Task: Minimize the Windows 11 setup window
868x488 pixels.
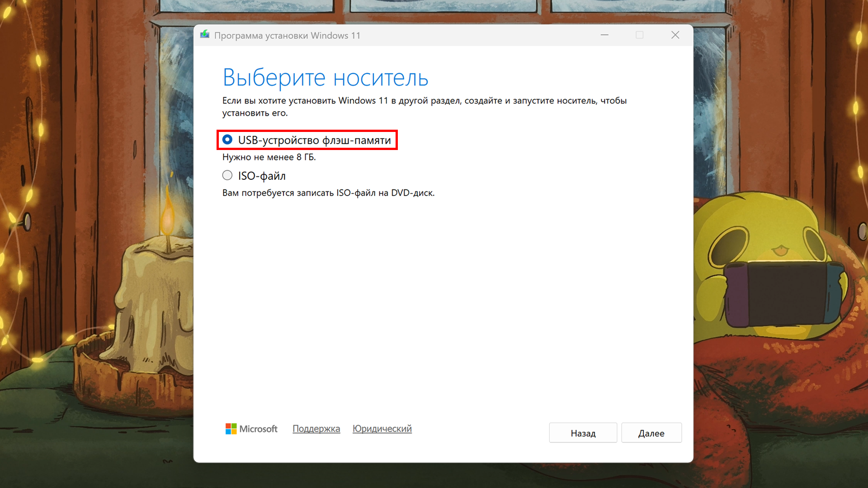Action: [x=604, y=35]
